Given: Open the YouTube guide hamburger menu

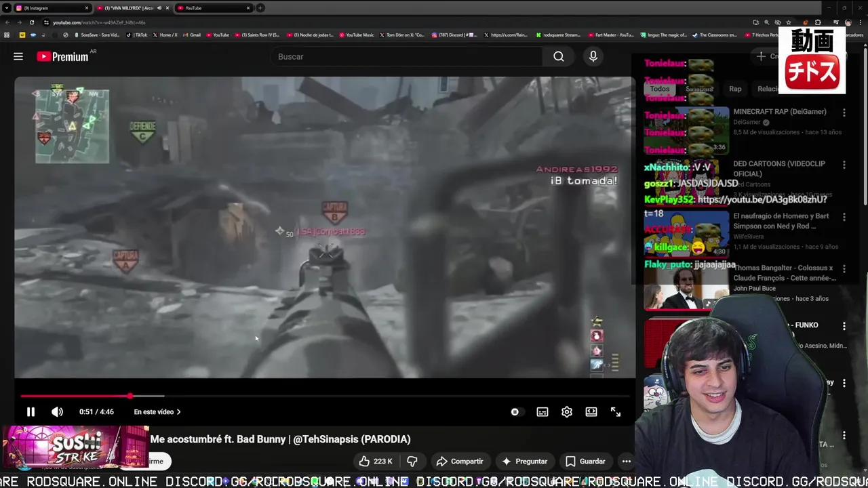Looking at the screenshot, I should point(18,57).
